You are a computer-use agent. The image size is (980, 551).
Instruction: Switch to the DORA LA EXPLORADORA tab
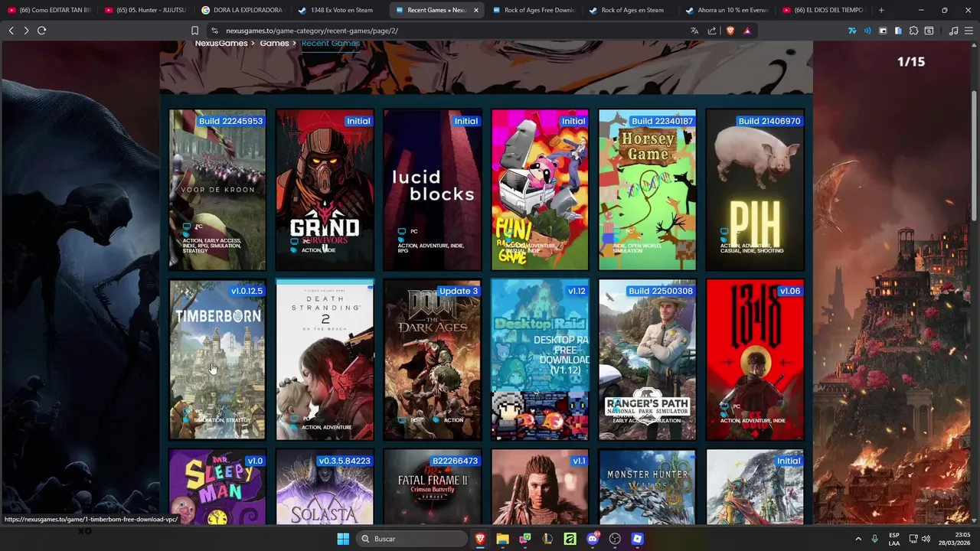242,10
